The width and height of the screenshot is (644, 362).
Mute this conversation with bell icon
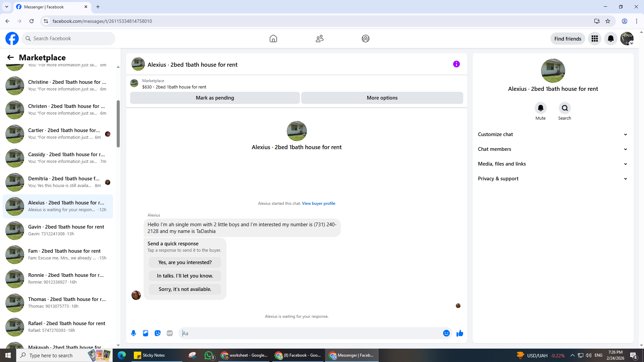click(540, 108)
